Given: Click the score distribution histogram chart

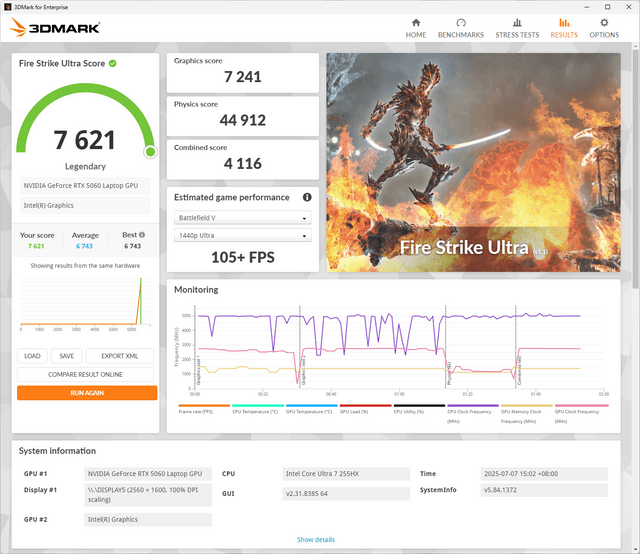Looking at the screenshot, I should (x=85, y=304).
